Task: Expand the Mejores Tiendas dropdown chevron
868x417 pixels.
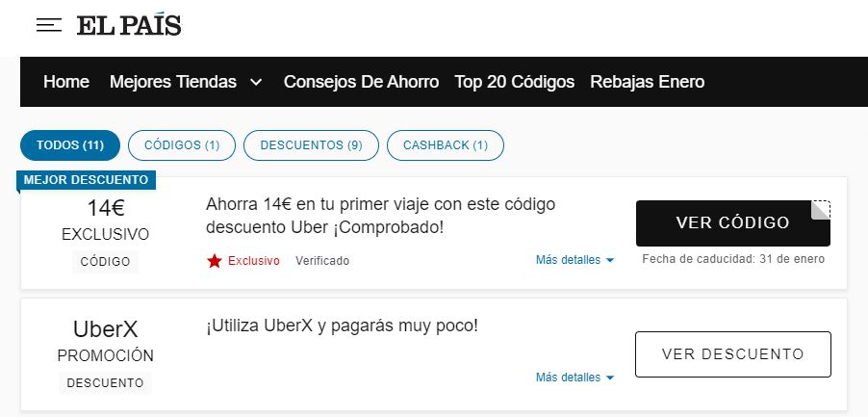Action: click(x=256, y=83)
